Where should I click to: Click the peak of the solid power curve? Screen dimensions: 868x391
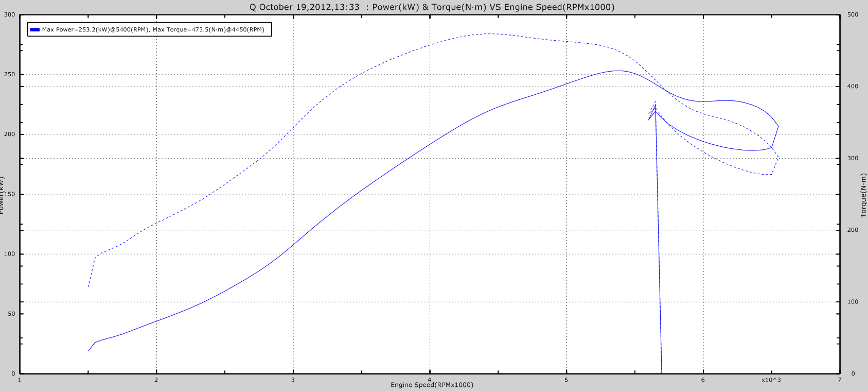pos(617,71)
